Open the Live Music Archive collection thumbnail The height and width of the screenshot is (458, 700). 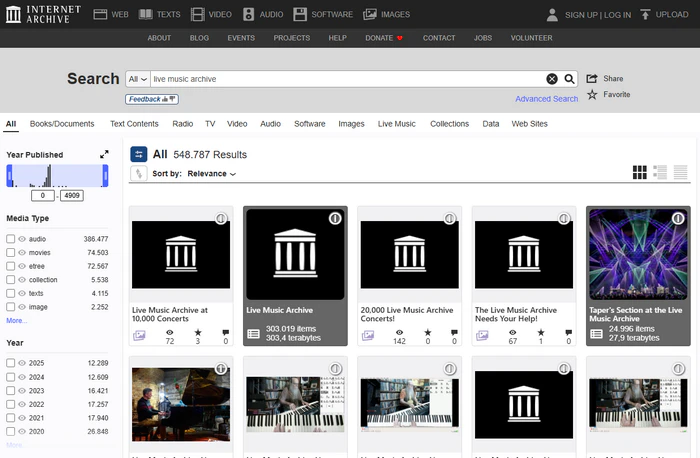pyautogui.click(x=295, y=254)
